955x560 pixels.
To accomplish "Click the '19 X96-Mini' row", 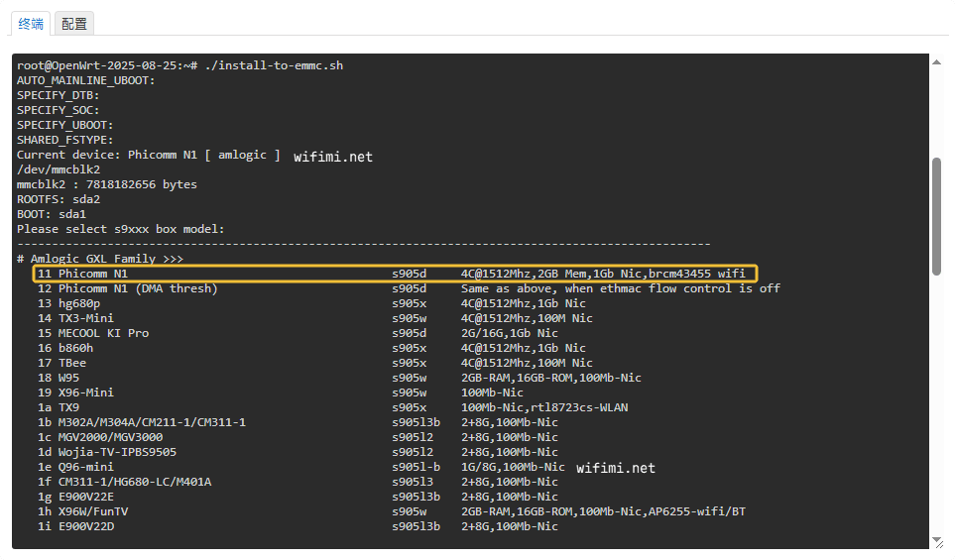I will (x=281, y=392).
